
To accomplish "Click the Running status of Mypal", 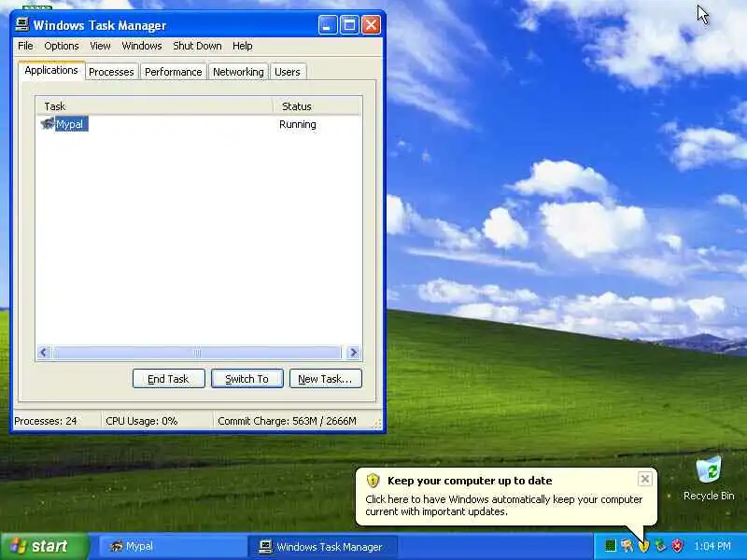I will [x=297, y=124].
